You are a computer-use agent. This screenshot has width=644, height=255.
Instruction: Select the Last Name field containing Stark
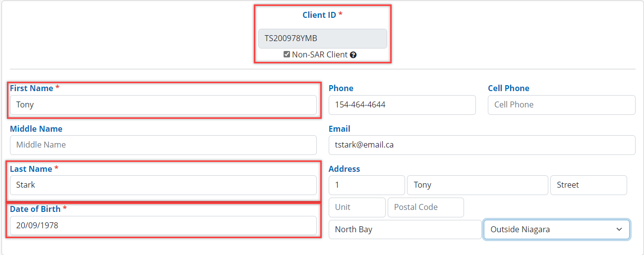click(x=163, y=185)
